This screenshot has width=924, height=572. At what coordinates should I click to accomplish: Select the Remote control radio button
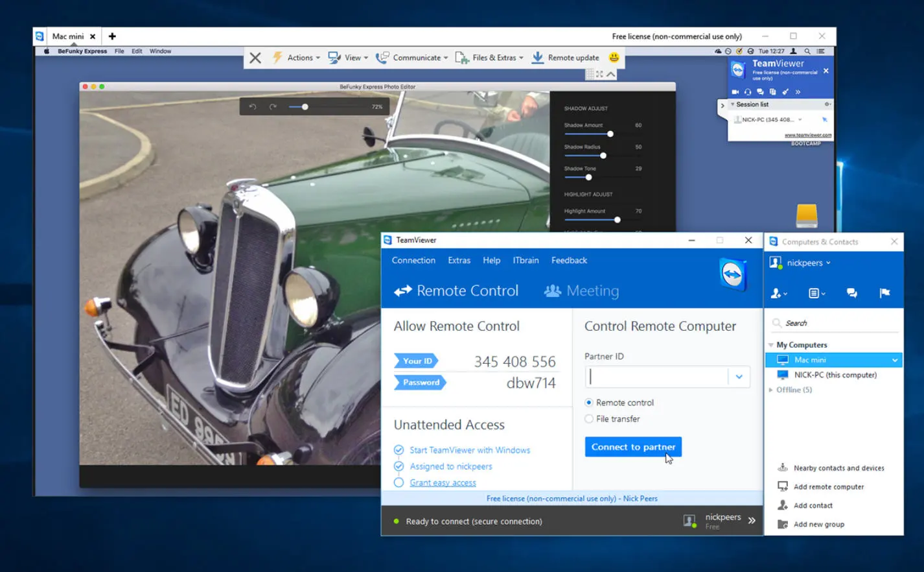[x=588, y=402]
